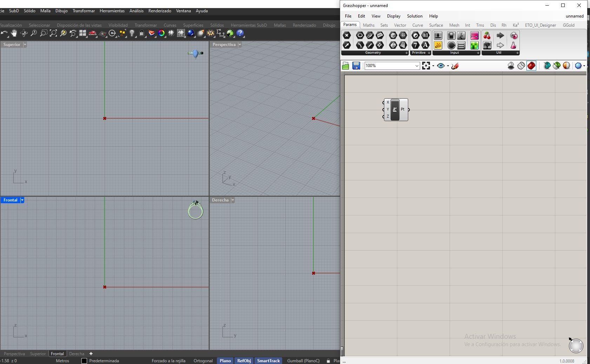This screenshot has width=590, height=364.
Task: Expand the Geometry panel plus arrow
Action: (x=406, y=53)
